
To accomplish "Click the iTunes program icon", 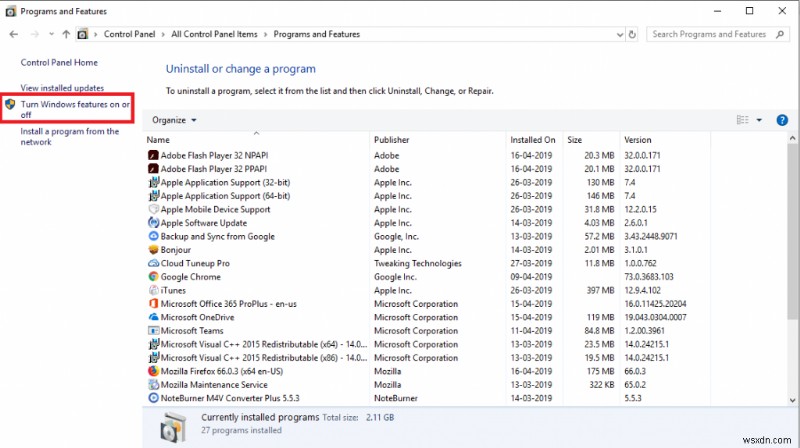I will pos(153,290).
